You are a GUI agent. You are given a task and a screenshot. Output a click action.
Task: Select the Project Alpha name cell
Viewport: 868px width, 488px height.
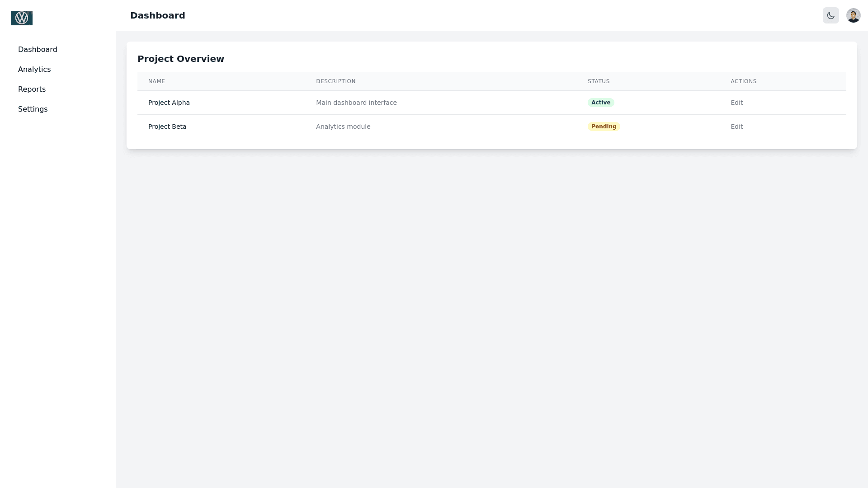(x=169, y=103)
